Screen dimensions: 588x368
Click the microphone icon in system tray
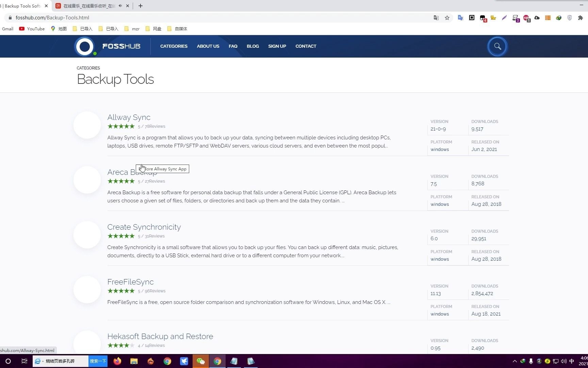click(x=531, y=361)
